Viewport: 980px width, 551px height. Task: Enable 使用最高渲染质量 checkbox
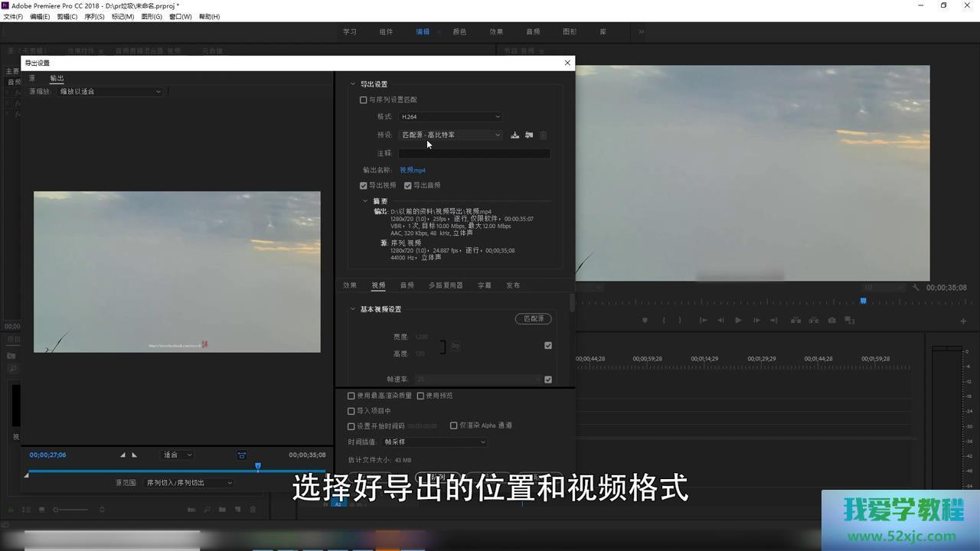(x=351, y=396)
